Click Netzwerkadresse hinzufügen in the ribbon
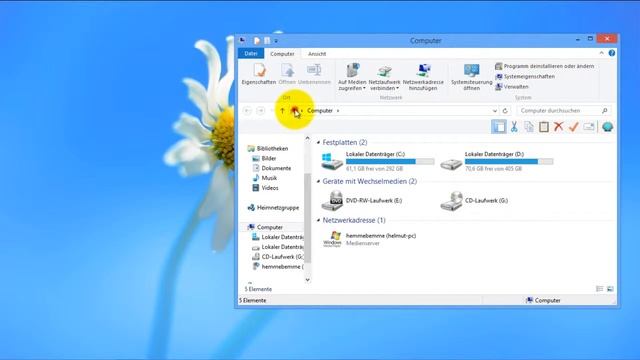Viewport: 640px width, 360px height. point(423,77)
